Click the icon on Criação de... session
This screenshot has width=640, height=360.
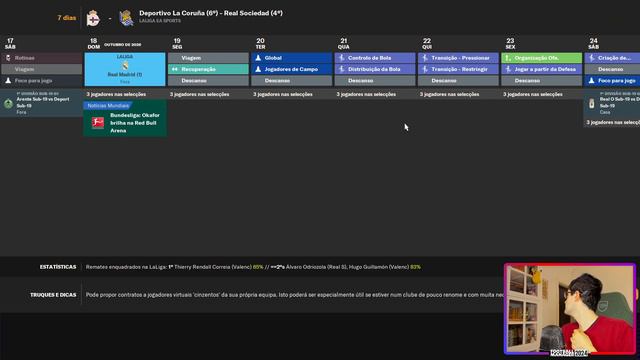591,58
